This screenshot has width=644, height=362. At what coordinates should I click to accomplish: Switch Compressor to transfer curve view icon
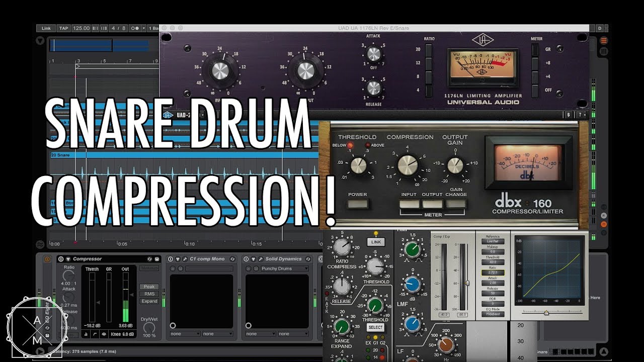click(95, 334)
